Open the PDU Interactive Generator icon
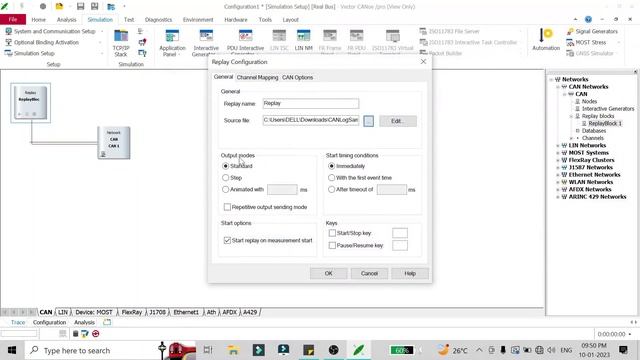640x360 pixels. [x=245, y=42]
